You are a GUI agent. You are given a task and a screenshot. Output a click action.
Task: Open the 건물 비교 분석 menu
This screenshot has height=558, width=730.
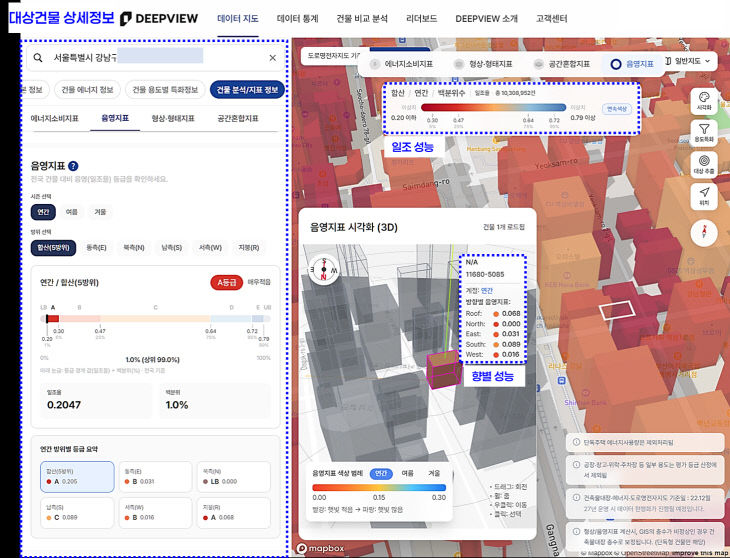(x=362, y=19)
